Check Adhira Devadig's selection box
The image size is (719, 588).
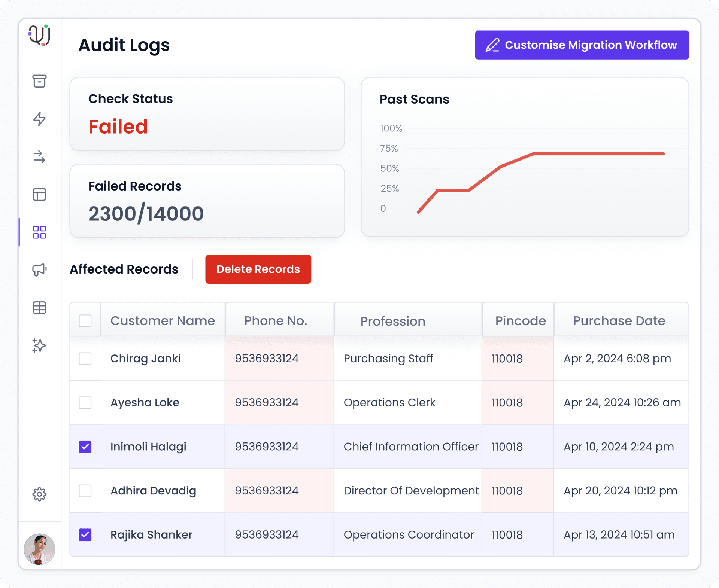pyautogui.click(x=85, y=490)
